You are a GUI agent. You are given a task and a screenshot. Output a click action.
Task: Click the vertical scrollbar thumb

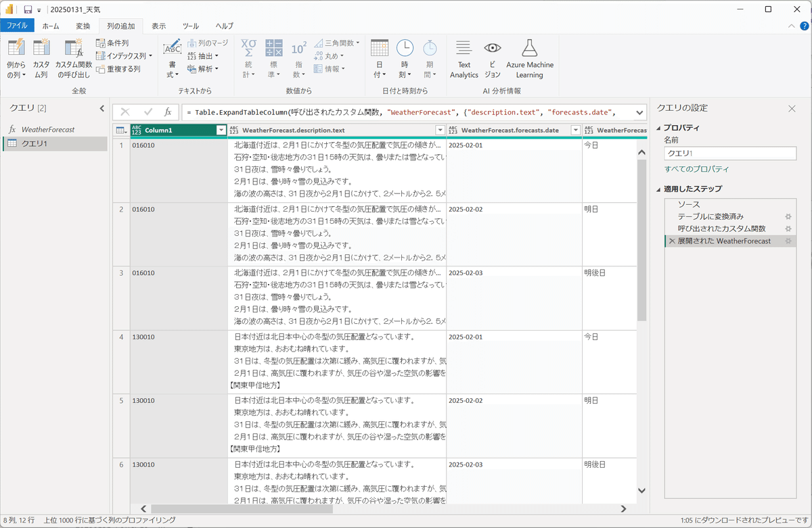(x=642, y=240)
